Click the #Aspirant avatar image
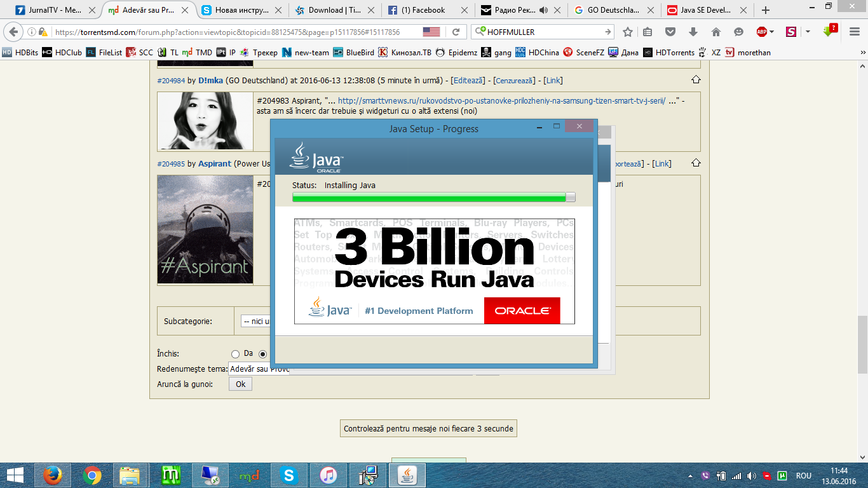This screenshot has height=488, width=868. click(x=205, y=229)
